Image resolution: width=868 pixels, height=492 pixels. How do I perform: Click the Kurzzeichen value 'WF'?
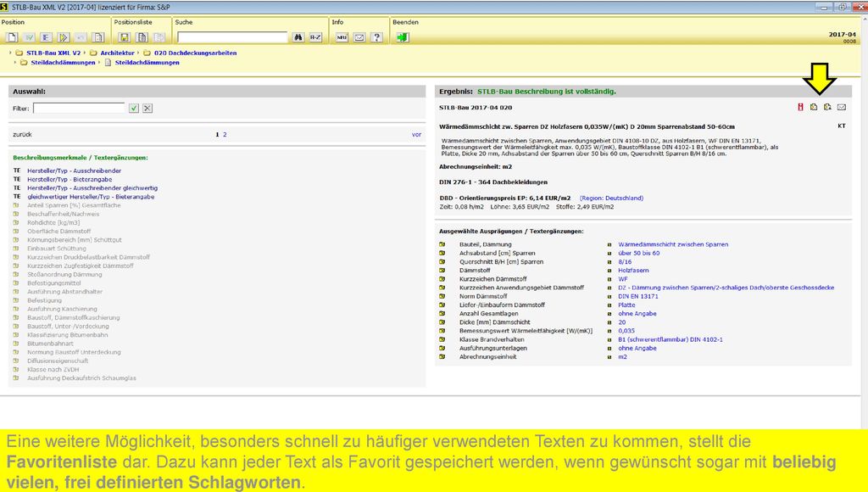coord(623,279)
